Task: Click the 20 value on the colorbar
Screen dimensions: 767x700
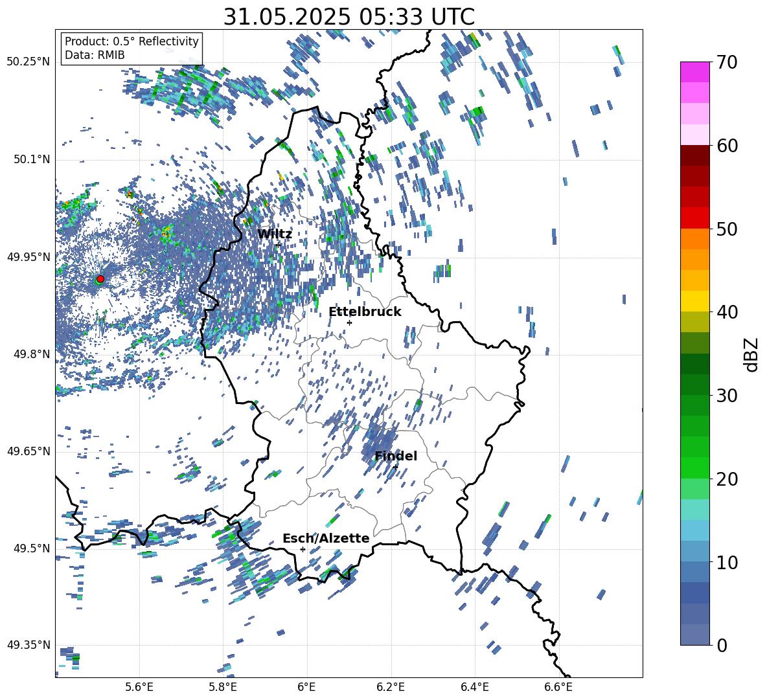Action: tap(727, 479)
